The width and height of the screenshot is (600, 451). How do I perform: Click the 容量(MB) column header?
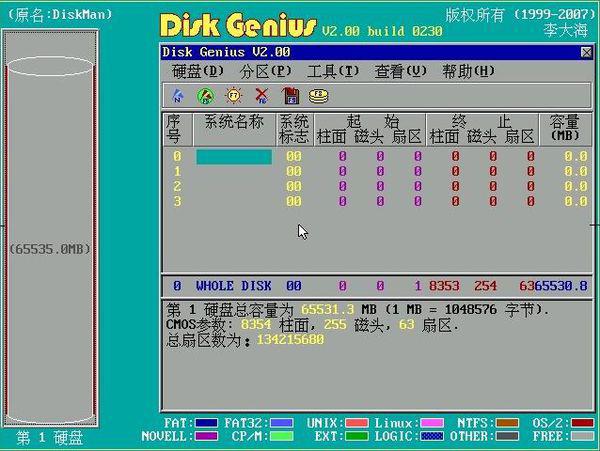click(565, 128)
